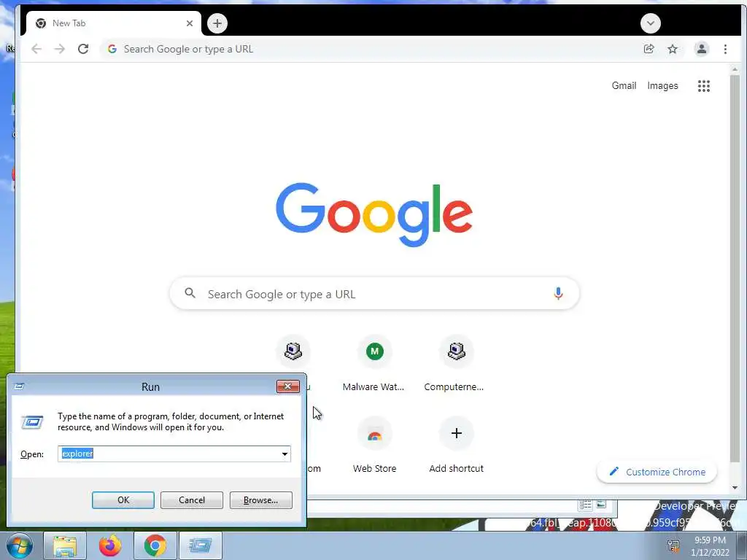
Task: Click the scrollbar down arrow
Action: (x=735, y=488)
